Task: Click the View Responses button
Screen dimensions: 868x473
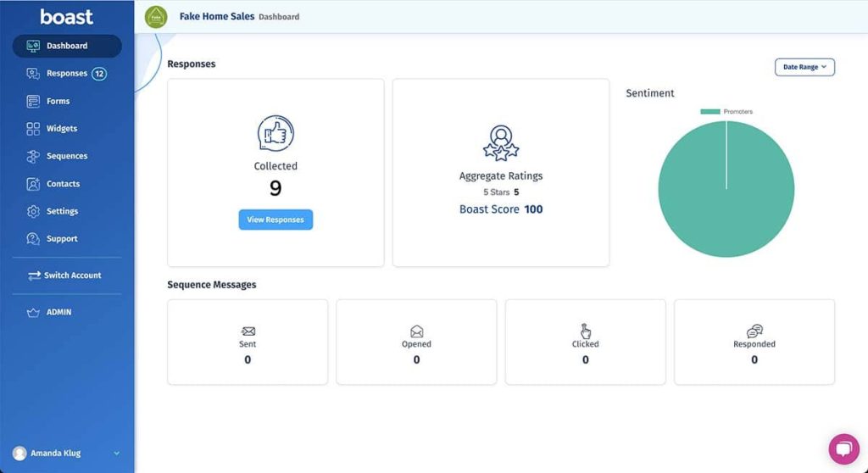Action: click(275, 220)
